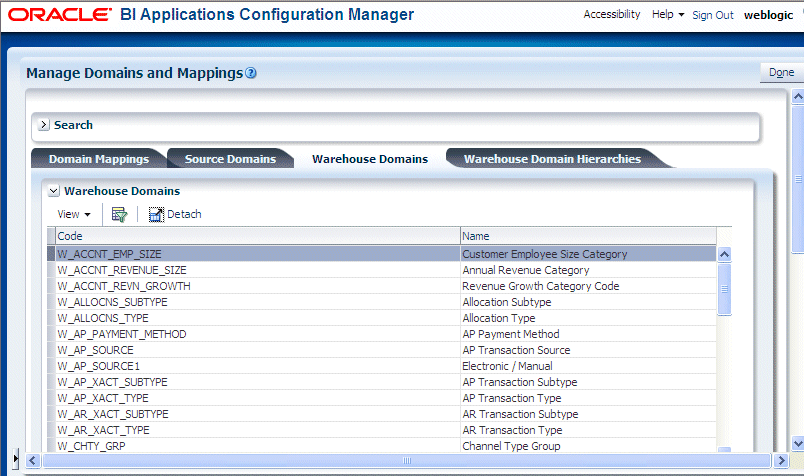Click the page scrollbar up arrow
This screenshot has height=476, width=804.
pyautogui.click(x=797, y=96)
